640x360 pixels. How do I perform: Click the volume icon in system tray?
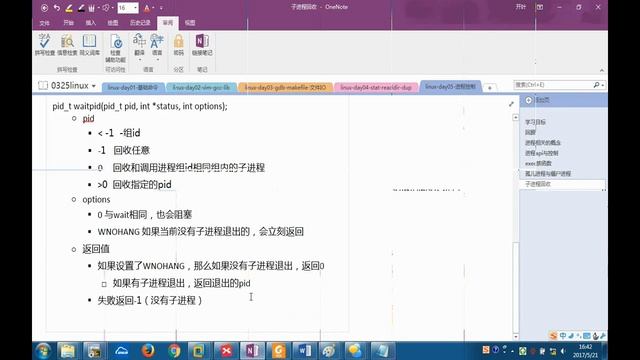click(563, 351)
